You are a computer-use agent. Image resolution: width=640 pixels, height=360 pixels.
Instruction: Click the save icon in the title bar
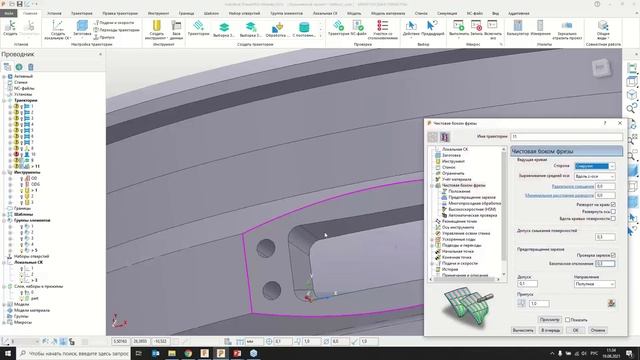(19, 4)
